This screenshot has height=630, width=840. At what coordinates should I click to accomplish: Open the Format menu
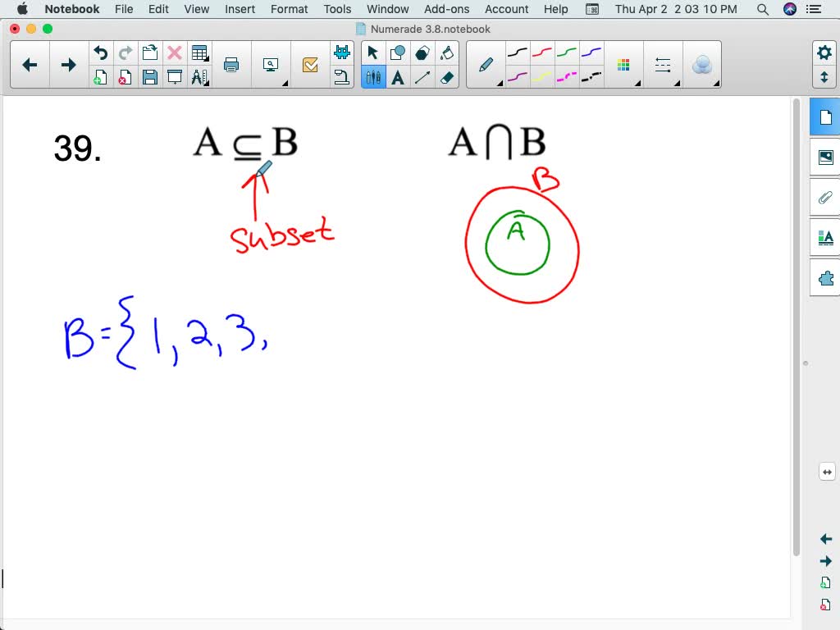(289, 9)
